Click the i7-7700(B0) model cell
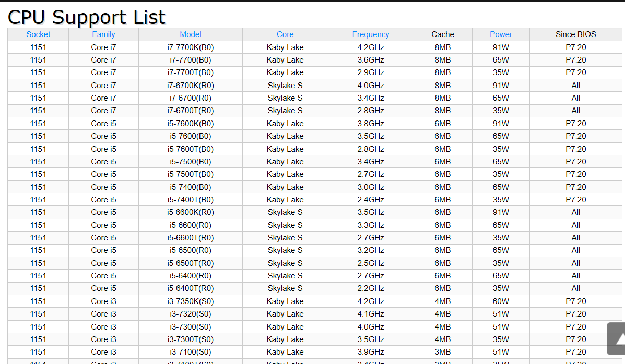The width and height of the screenshot is (625, 364). click(191, 60)
